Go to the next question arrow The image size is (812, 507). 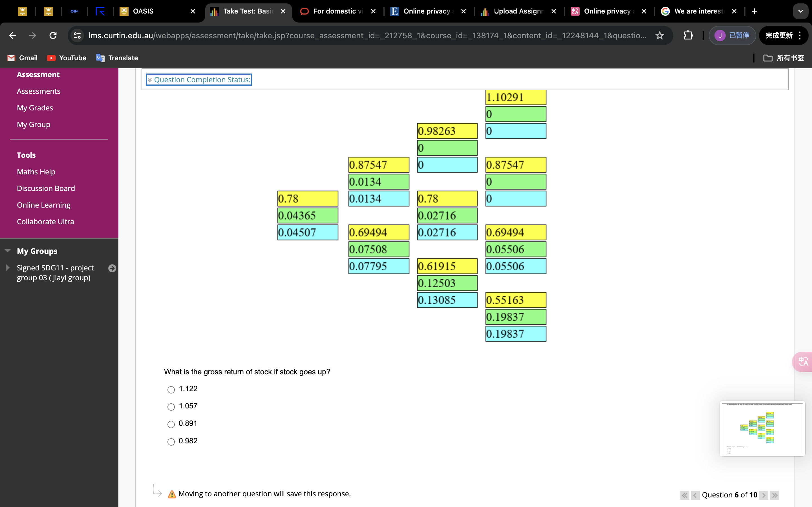point(764,495)
